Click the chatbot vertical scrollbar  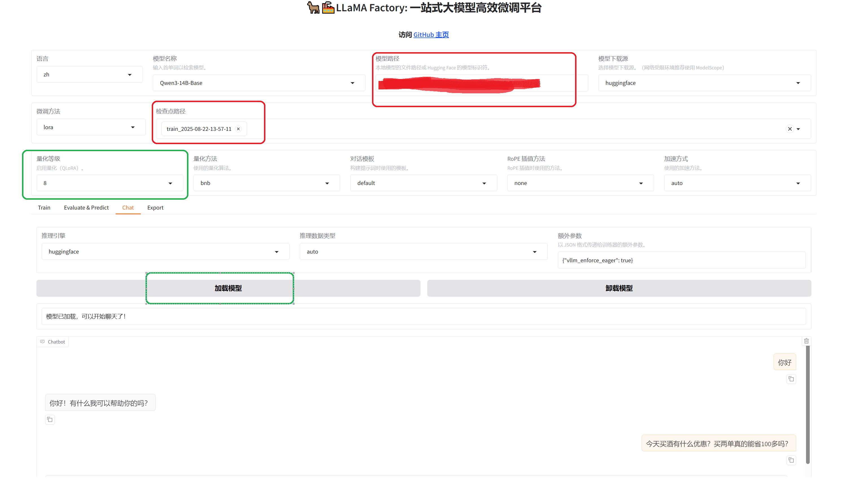pos(808,405)
